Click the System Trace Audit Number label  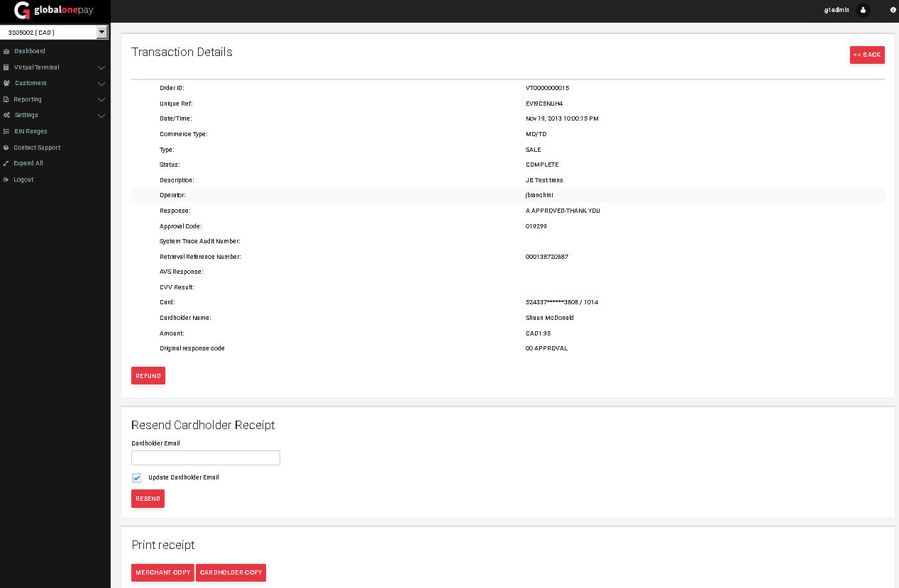point(200,241)
